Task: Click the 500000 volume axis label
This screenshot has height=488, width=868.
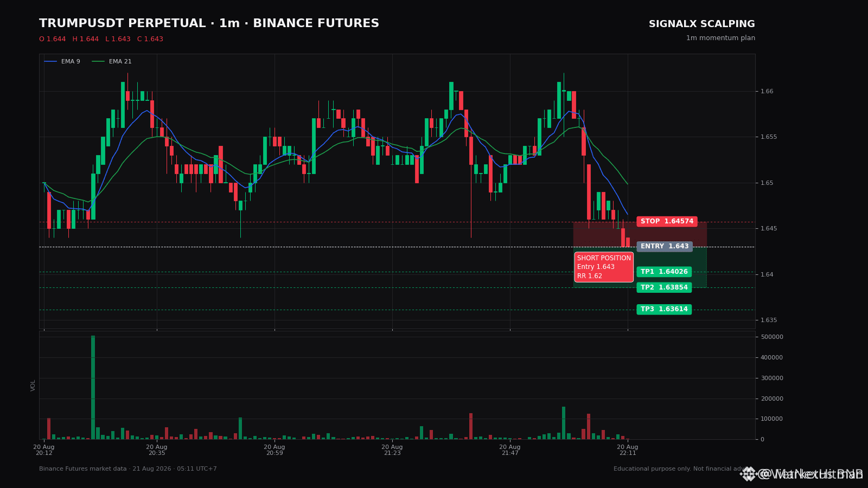Action: pos(772,337)
